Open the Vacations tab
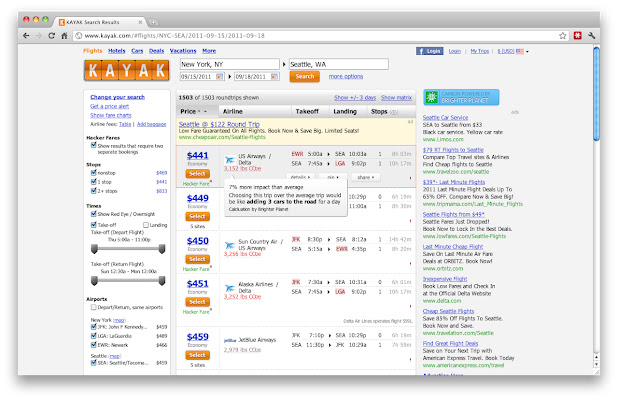618x400 pixels. point(183,51)
